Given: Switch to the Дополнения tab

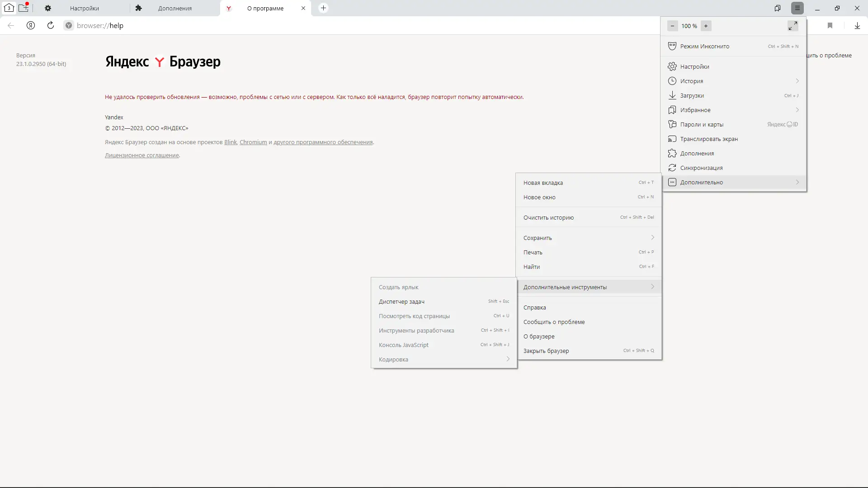Looking at the screenshot, I should pyautogui.click(x=175, y=8).
